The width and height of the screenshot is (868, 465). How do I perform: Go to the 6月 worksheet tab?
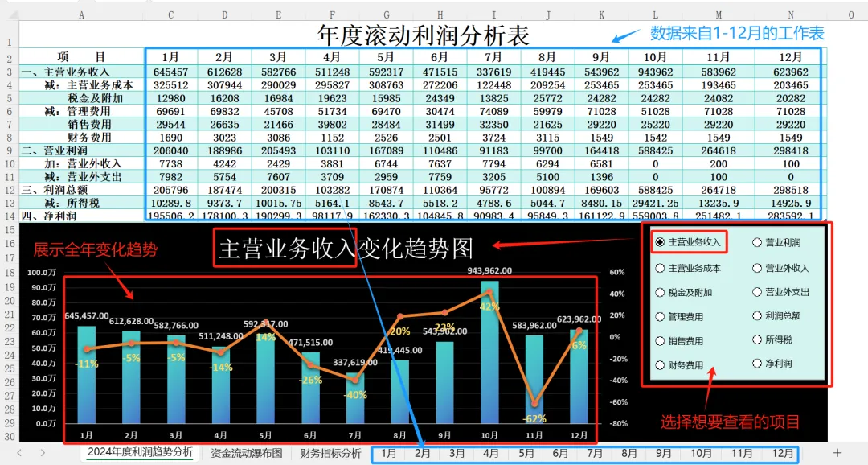560,454
